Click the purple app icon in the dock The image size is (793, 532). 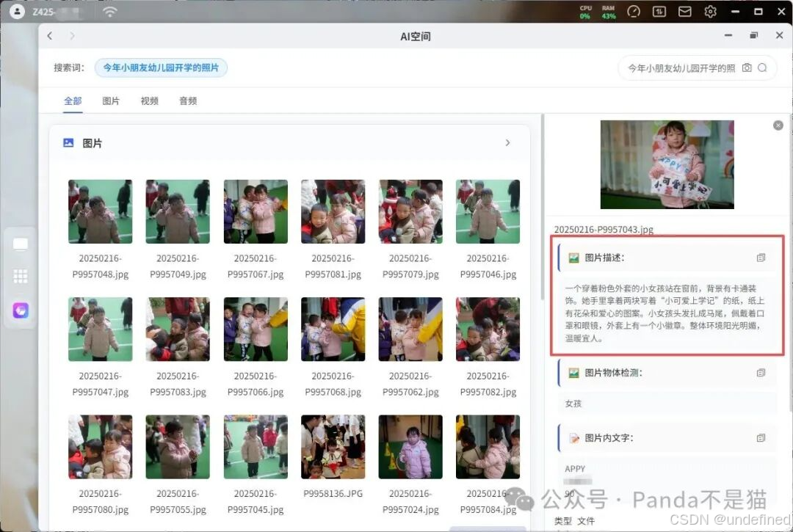click(x=20, y=310)
